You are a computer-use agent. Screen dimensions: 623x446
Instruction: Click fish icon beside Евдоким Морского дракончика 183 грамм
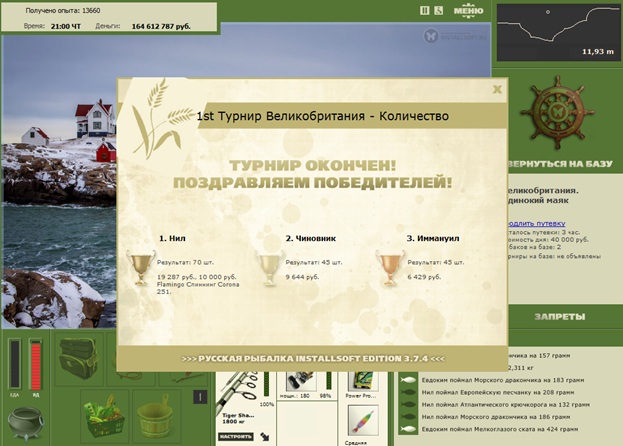tap(408, 380)
